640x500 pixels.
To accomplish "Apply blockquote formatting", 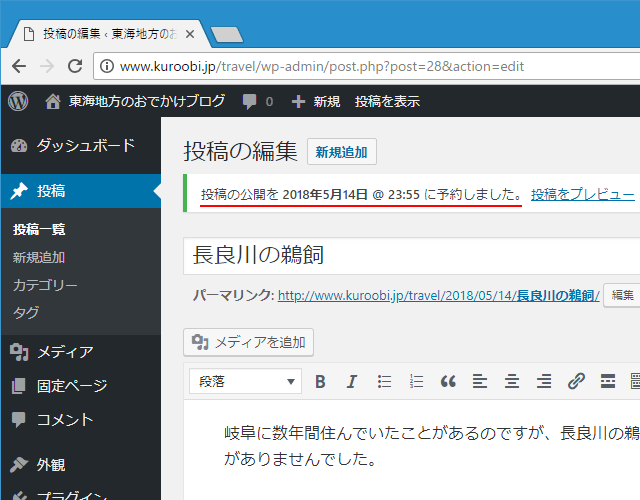I will coord(448,382).
